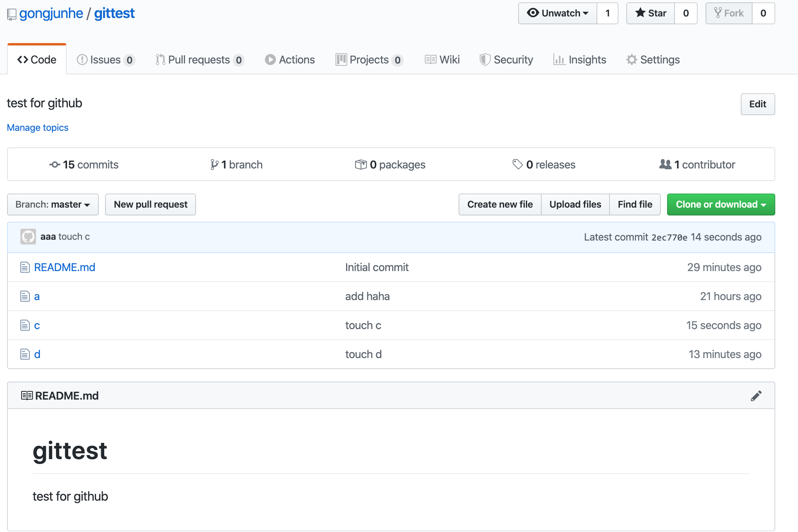Star this repository
Viewport: 798px width, 532px height.
pyautogui.click(x=651, y=13)
